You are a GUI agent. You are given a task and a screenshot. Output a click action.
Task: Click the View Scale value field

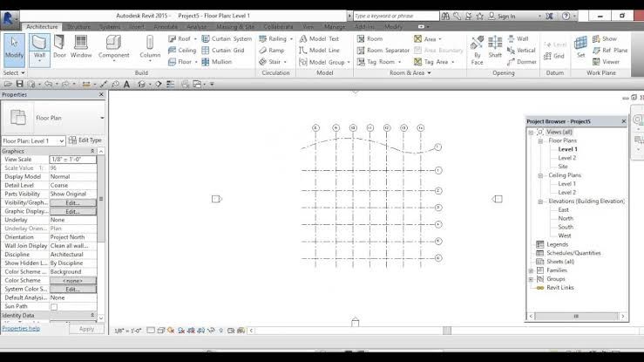(72, 160)
